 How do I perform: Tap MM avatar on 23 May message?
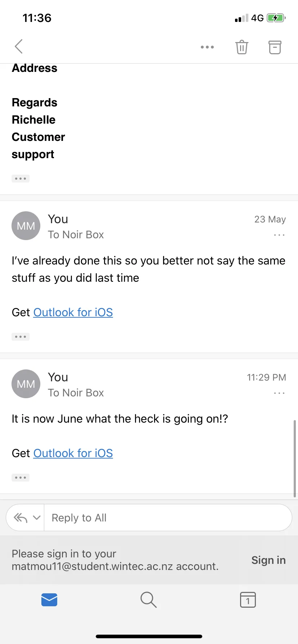click(x=26, y=226)
